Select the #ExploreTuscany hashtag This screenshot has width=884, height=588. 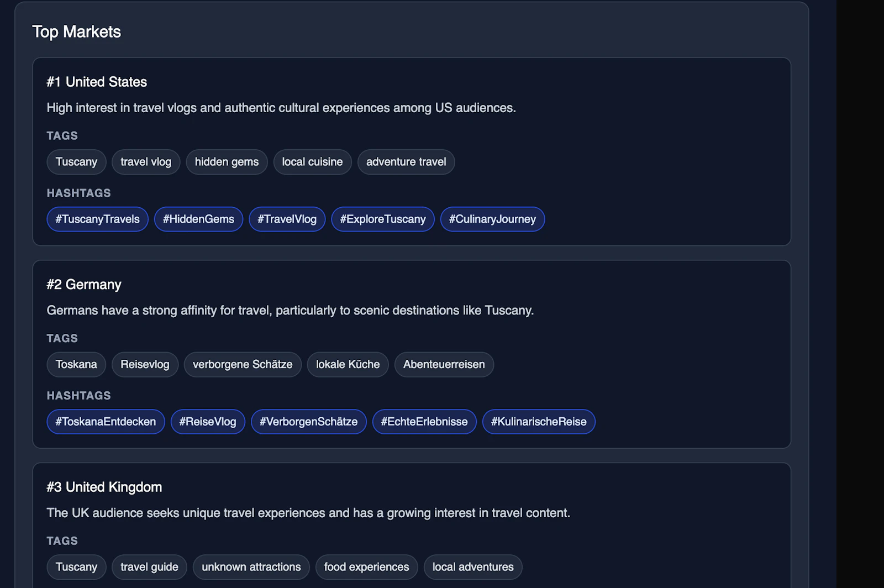pos(383,219)
